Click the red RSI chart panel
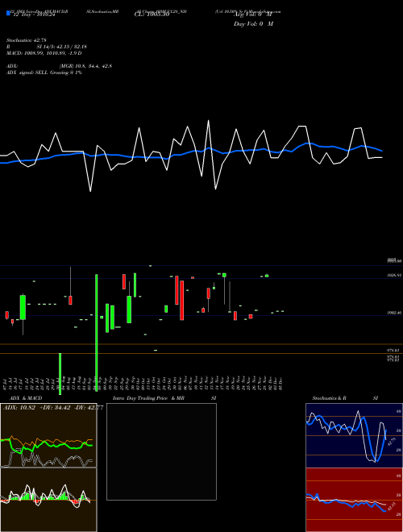 [354, 500]
